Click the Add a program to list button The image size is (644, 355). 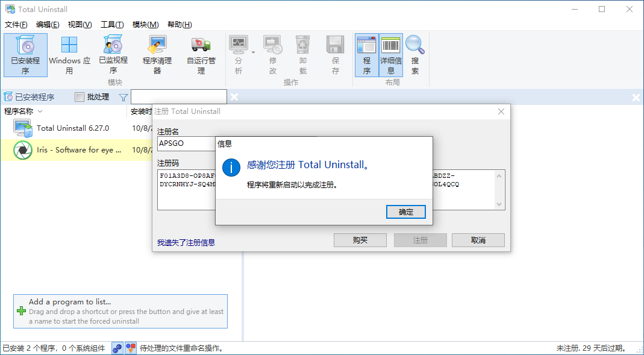[x=120, y=311]
